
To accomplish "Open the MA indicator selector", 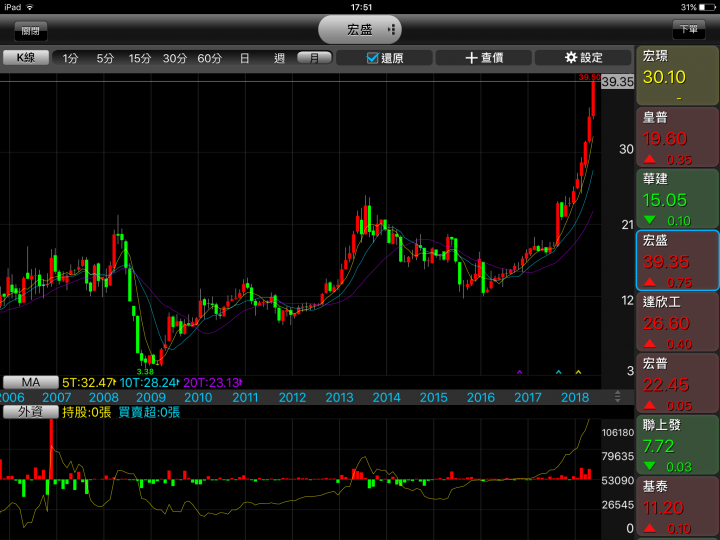I will [31, 382].
